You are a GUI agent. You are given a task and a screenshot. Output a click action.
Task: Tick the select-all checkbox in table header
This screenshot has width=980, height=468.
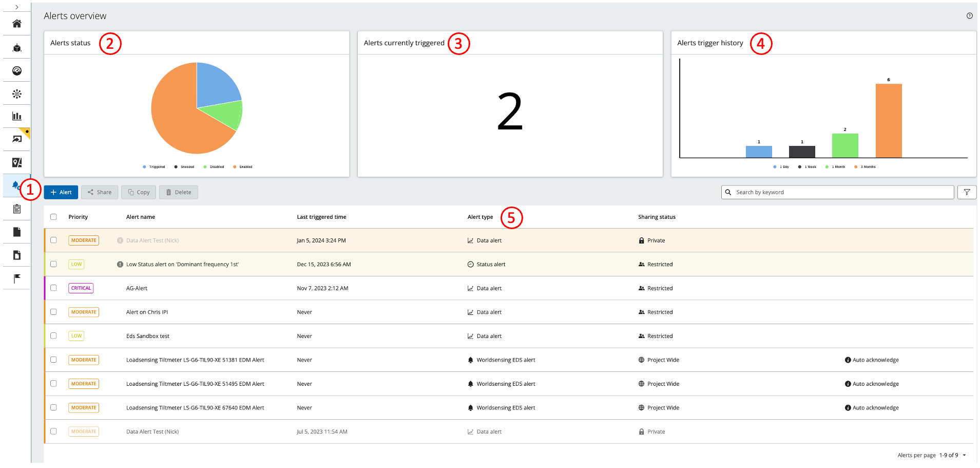pyautogui.click(x=53, y=217)
